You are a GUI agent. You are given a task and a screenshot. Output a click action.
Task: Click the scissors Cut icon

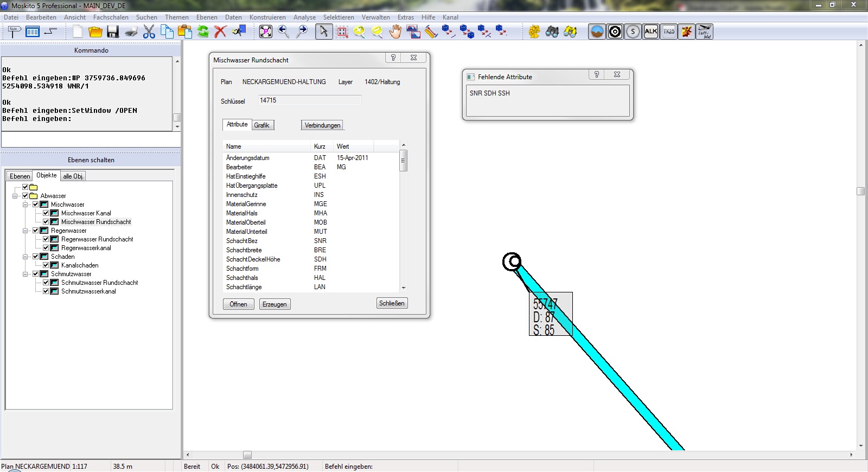pos(149,32)
